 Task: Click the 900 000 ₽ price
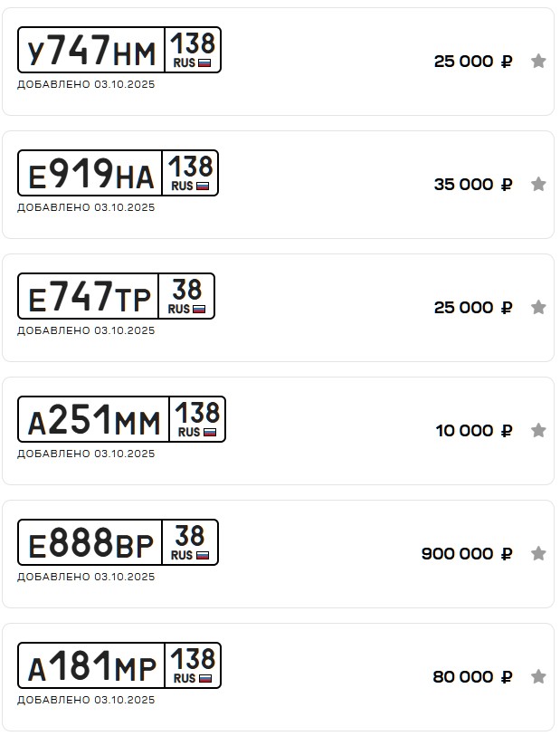click(466, 554)
